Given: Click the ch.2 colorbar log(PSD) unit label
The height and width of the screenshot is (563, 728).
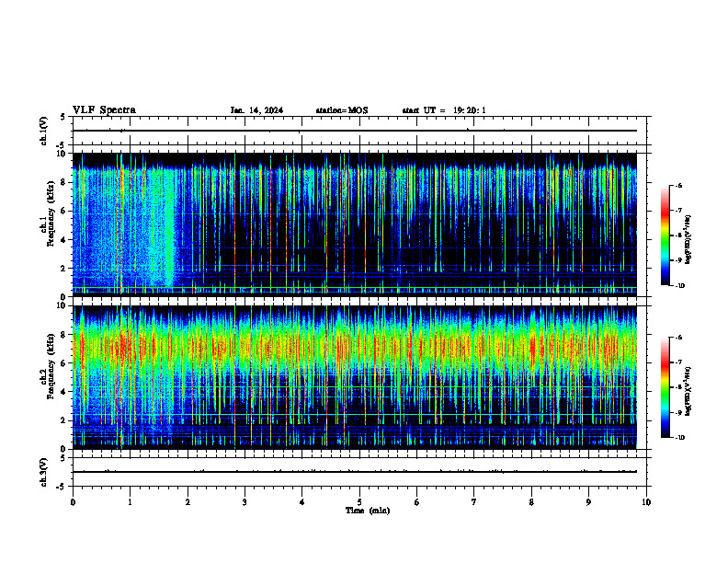Looking at the screenshot, I should click(x=688, y=392).
